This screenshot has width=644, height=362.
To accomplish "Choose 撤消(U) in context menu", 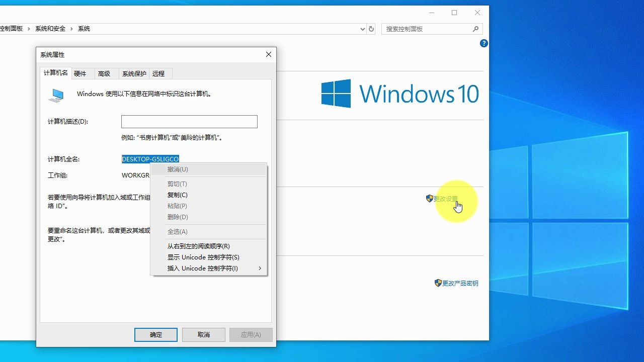I will [x=209, y=169].
